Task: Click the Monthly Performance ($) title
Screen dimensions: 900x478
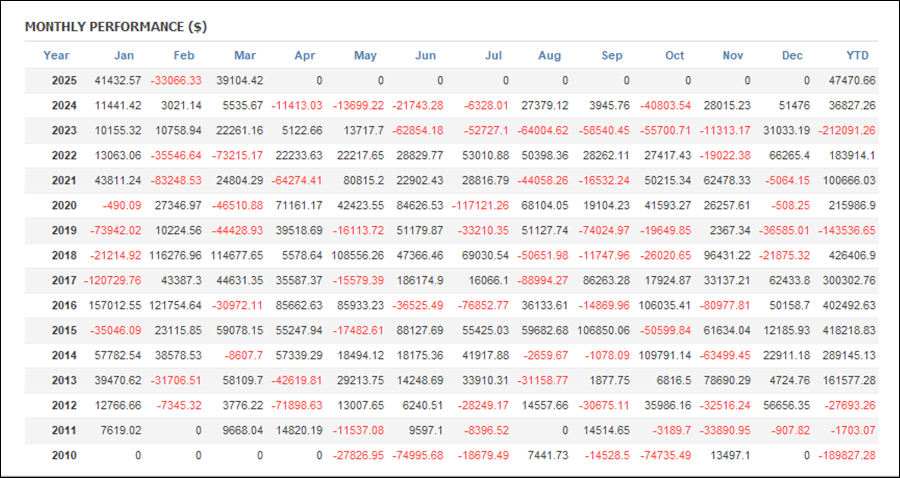Action: 116,27
